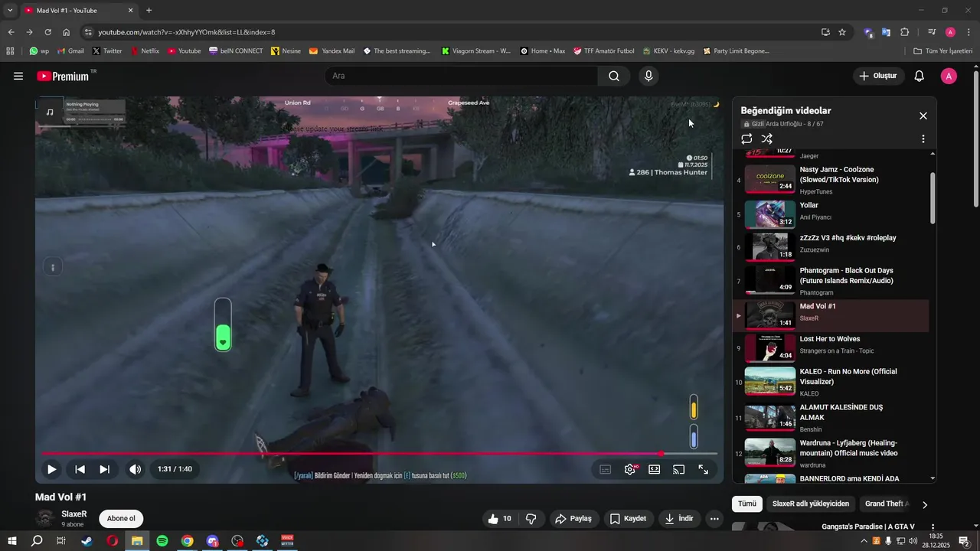Open the SlaxeR channel name link
Viewport: 980px width, 551px height.
pos(74,514)
